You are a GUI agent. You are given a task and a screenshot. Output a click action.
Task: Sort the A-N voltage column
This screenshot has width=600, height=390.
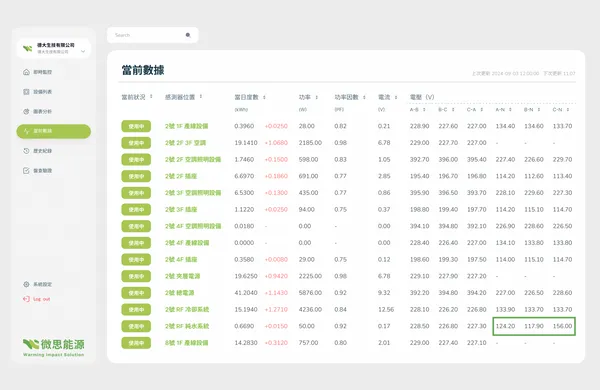click(x=510, y=110)
